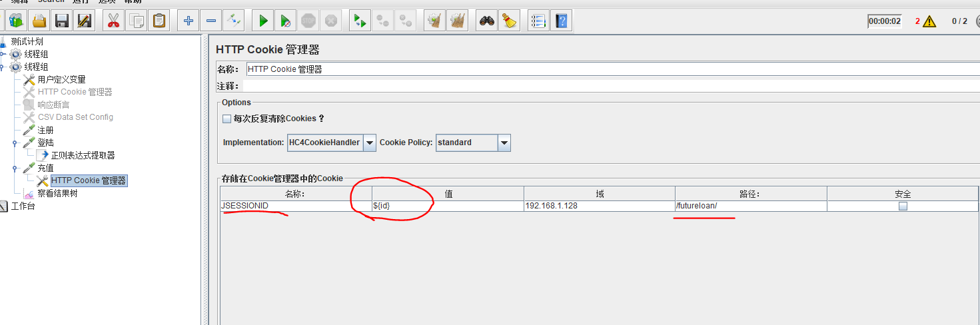Select 测试计划 root in tree

27,41
